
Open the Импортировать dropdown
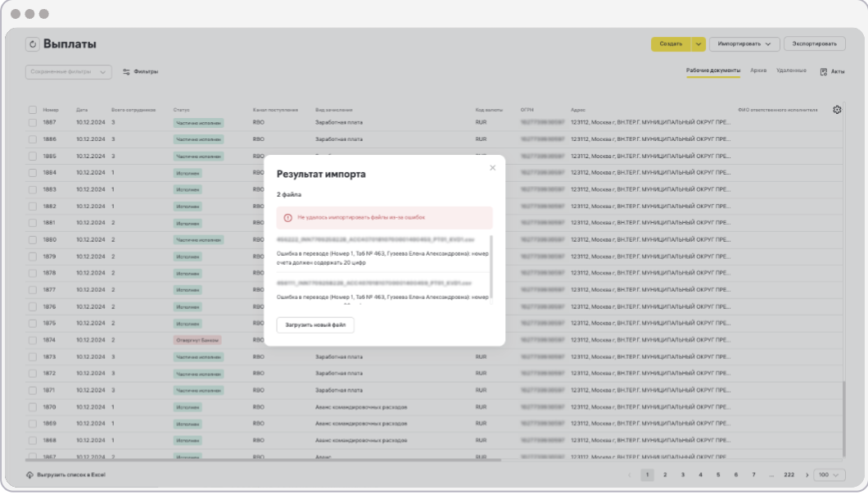[x=744, y=44]
